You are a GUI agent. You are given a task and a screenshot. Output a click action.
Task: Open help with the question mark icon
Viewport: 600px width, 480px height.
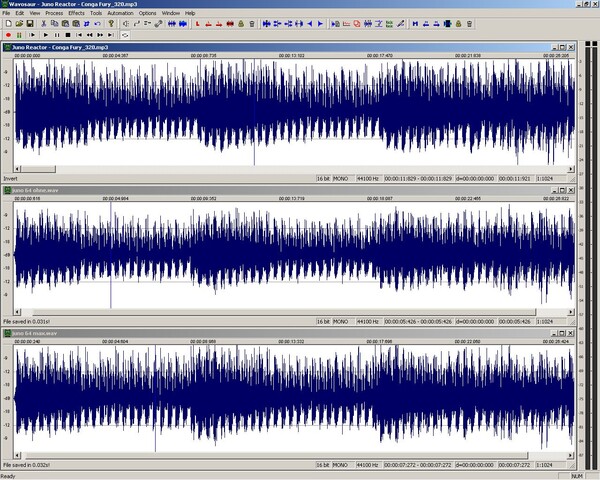(x=111, y=24)
